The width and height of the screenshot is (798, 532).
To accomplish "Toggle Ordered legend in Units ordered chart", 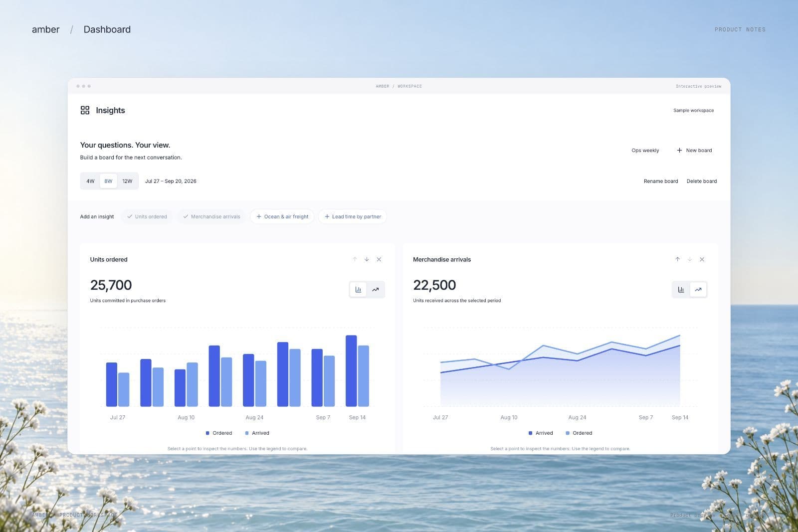I will pyautogui.click(x=219, y=433).
